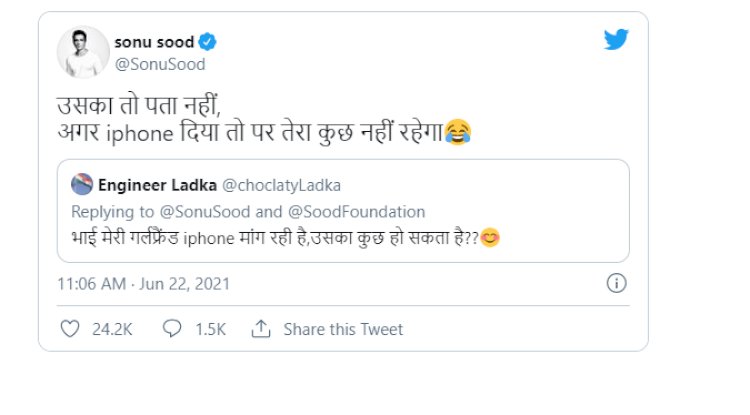This screenshot has height=415, width=750.
Task: Open the @SonuSood handle link
Action: (x=160, y=65)
